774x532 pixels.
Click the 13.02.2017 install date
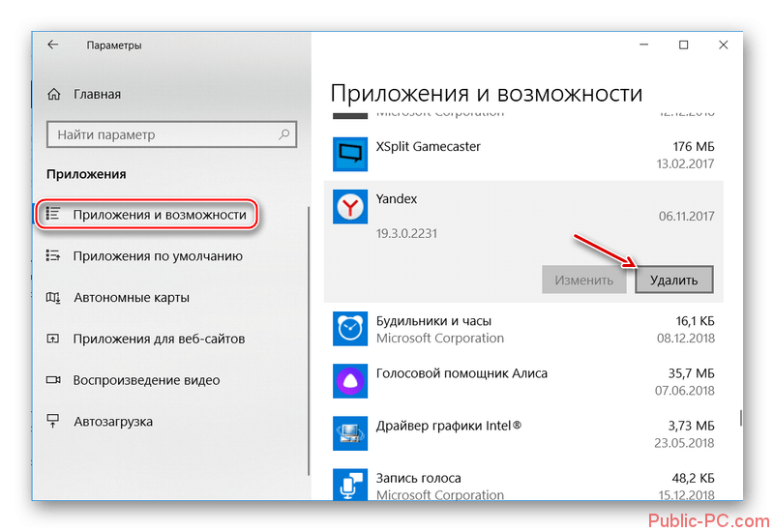coord(685,163)
